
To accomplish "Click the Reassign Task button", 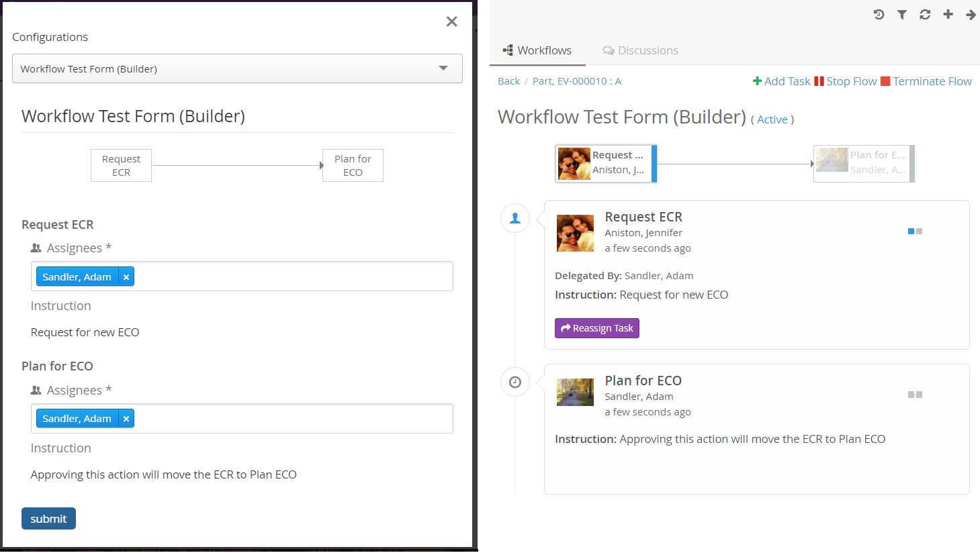I will pyautogui.click(x=596, y=328).
